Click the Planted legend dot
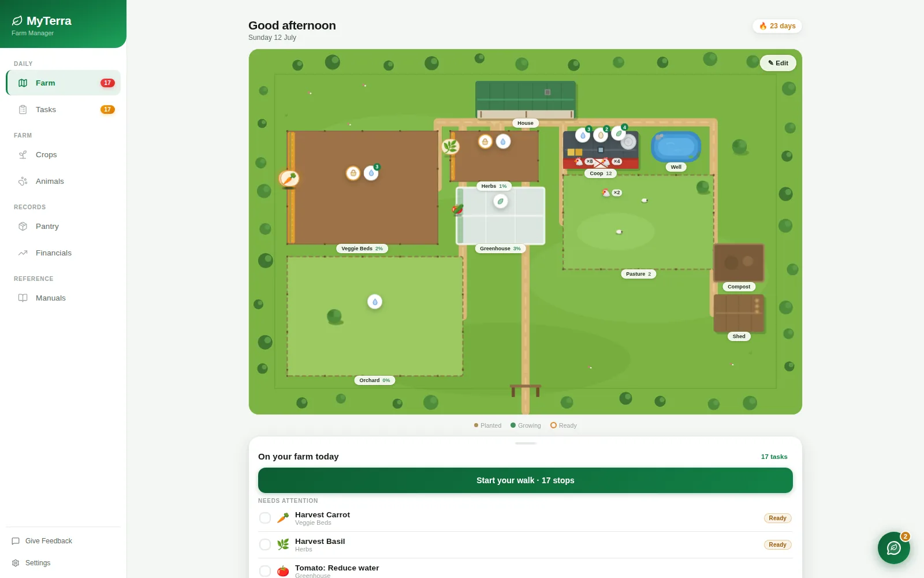This screenshot has width=924, height=578. coord(476,425)
